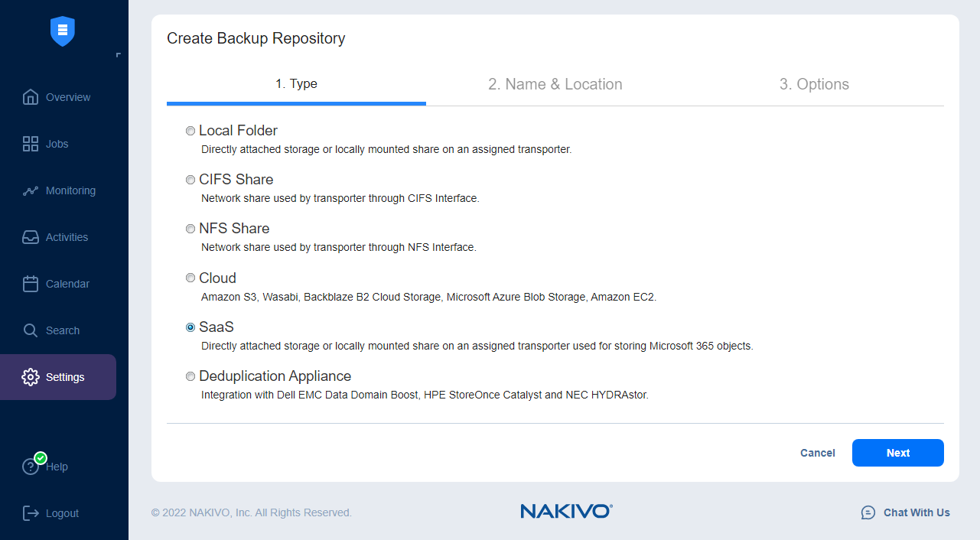Click the Settings gear icon
980x540 pixels.
[x=31, y=376]
